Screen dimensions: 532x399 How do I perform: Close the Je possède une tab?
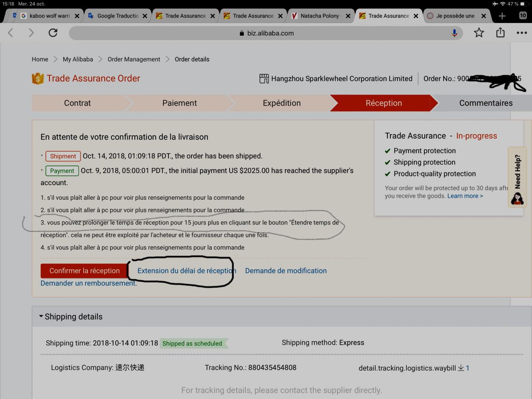click(484, 16)
